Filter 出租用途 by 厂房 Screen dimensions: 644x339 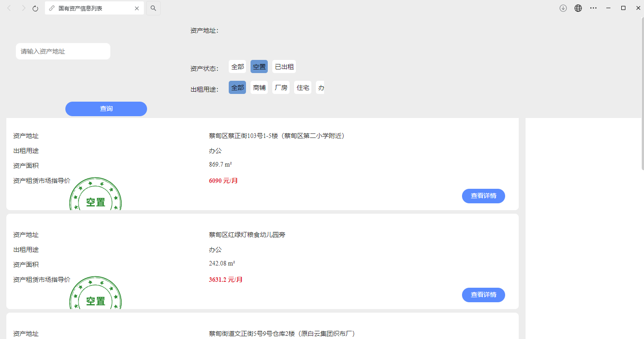pos(281,88)
